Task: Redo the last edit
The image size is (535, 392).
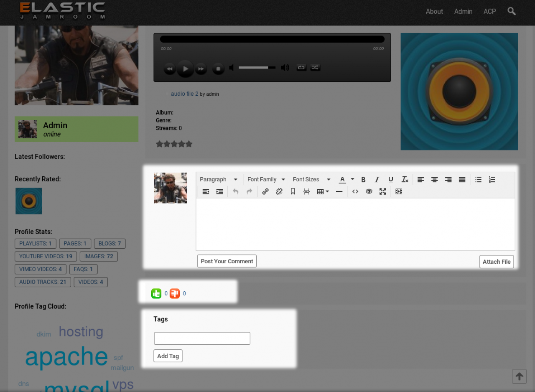Action: 250,192
